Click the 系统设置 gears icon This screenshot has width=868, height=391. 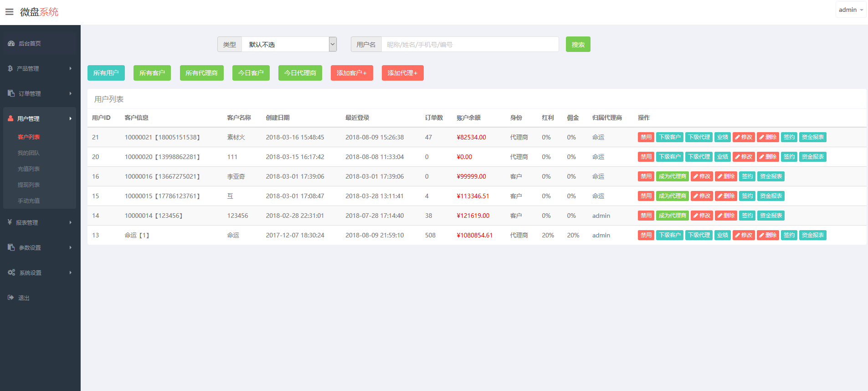(11, 273)
